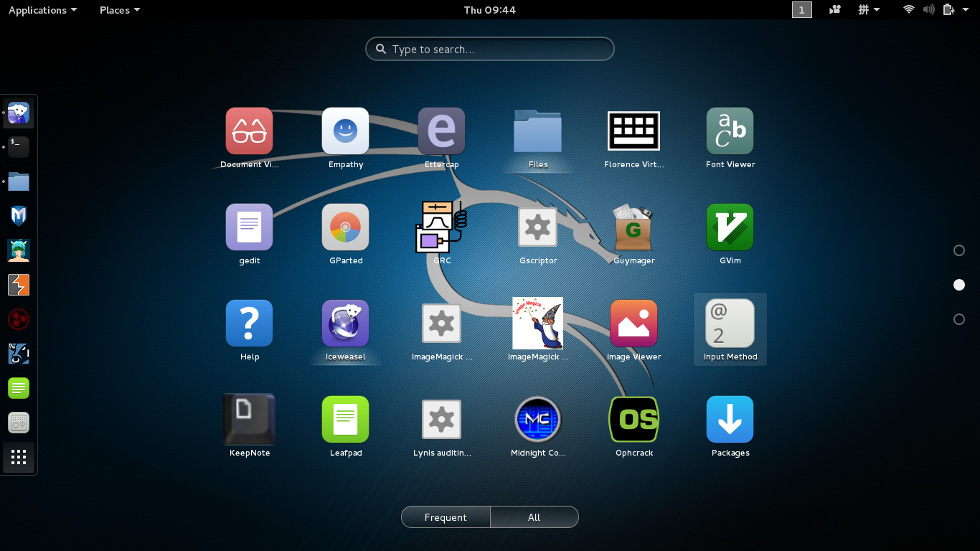
Task: Click workspace indicator 1
Action: (802, 10)
